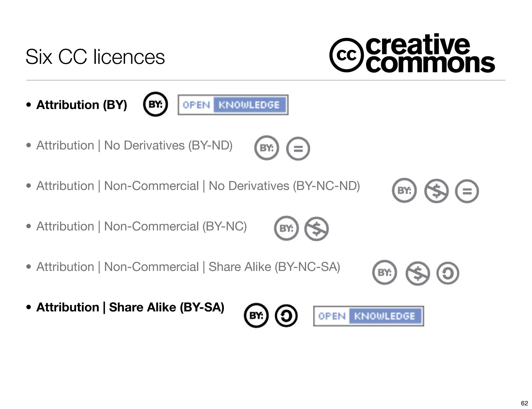Viewport: 532px width, 409px height.
Task: Click the 'creative commons' wordmark text
Action: 430,53
